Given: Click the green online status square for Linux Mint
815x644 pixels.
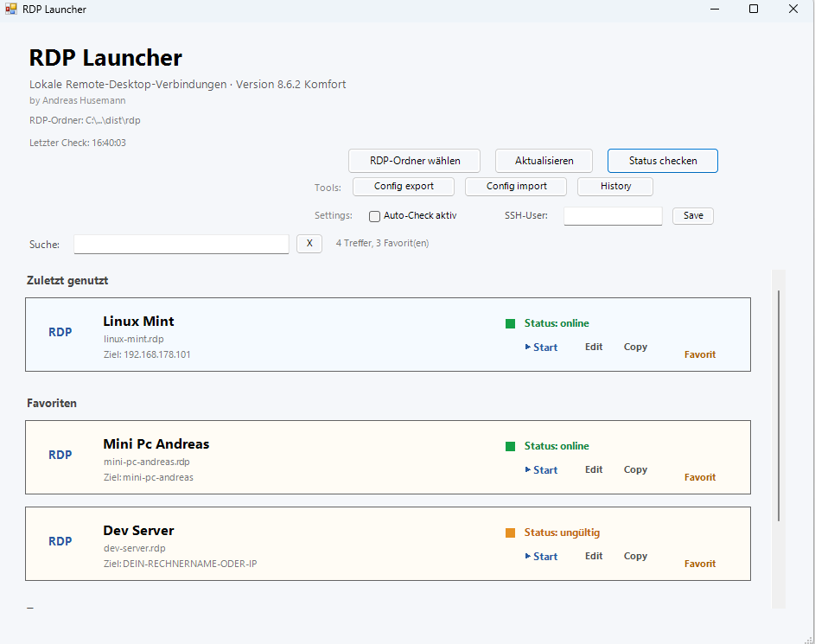Looking at the screenshot, I should 510,323.
